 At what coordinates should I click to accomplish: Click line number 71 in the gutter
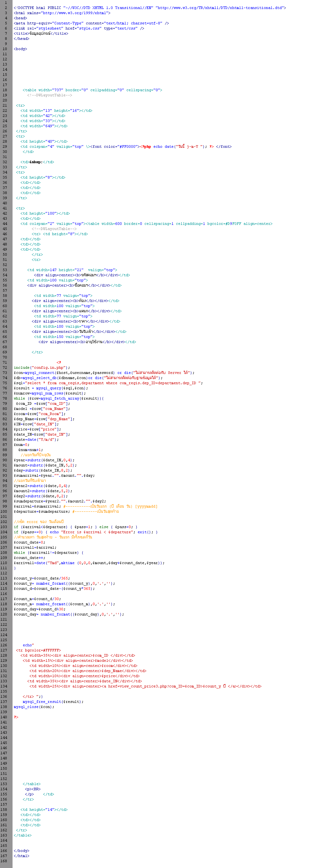click(x=5, y=362)
